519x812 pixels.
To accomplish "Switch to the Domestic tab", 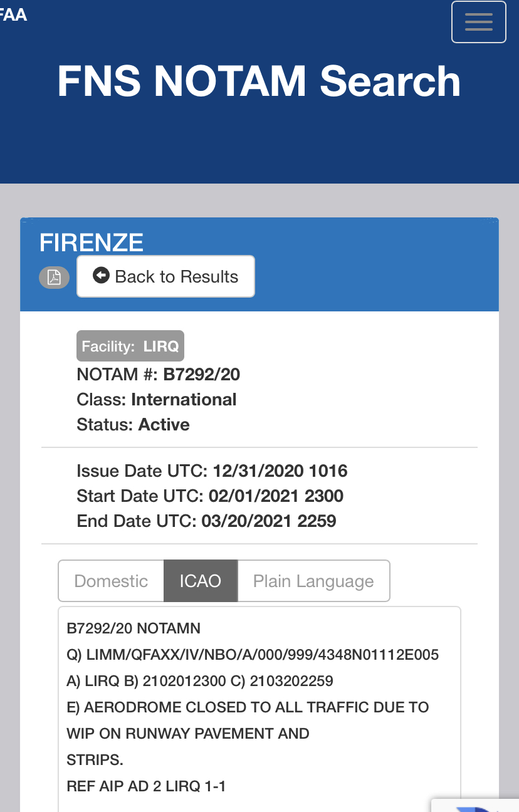I will 111,581.
